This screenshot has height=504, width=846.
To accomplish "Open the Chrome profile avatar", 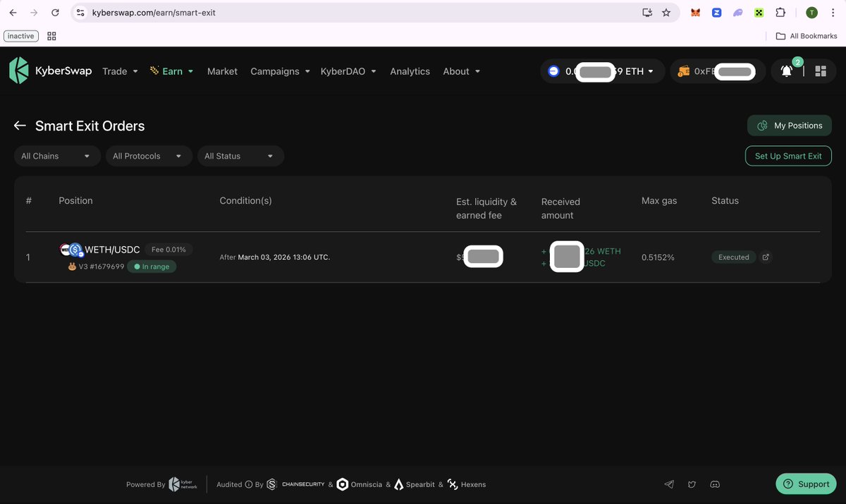I will 811,13.
